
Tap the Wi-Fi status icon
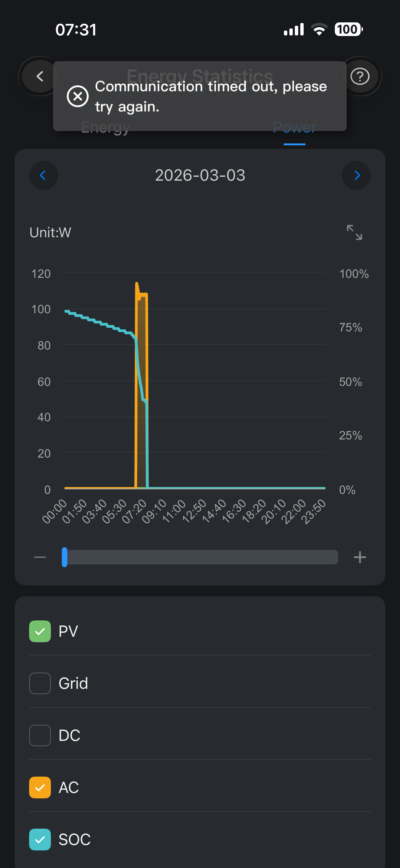click(319, 29)
